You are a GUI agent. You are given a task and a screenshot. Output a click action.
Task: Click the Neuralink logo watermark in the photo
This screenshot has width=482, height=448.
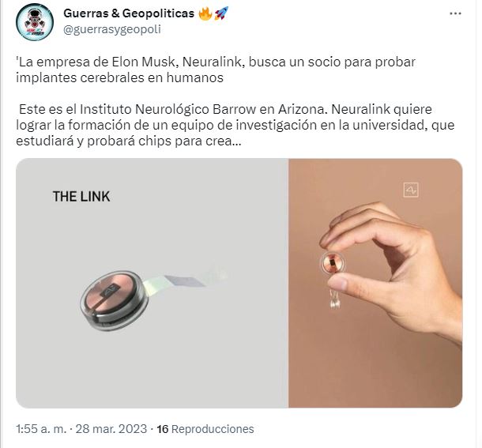[411, 190]
